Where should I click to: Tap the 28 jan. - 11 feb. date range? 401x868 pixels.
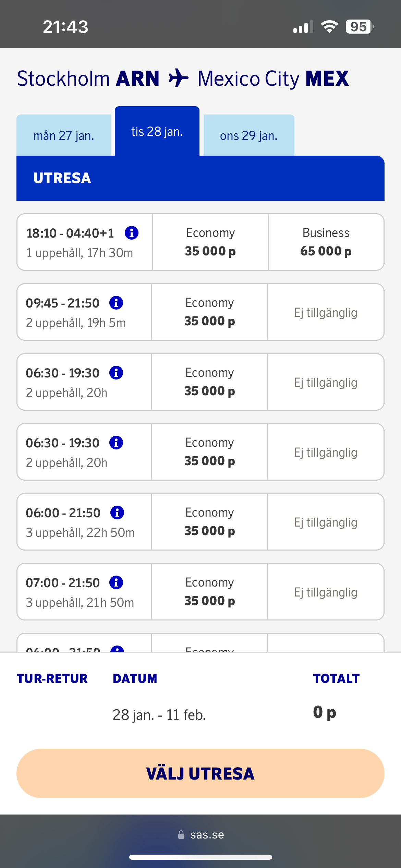tap(159, 715)
